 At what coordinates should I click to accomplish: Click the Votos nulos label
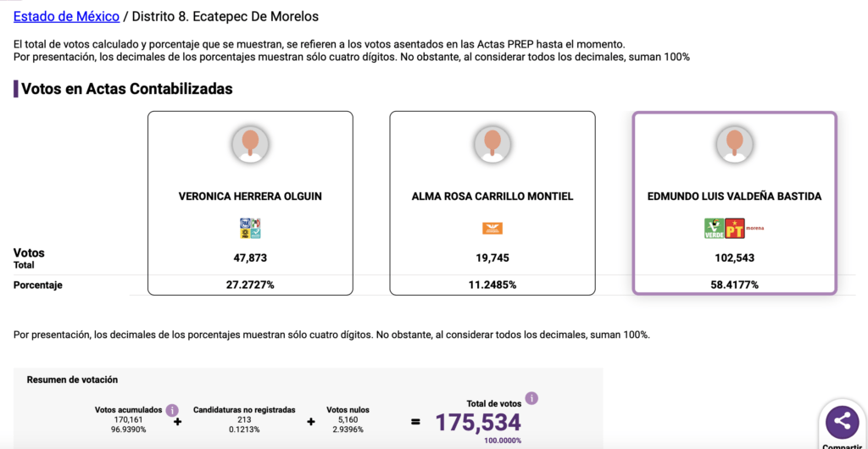[348, 410]
